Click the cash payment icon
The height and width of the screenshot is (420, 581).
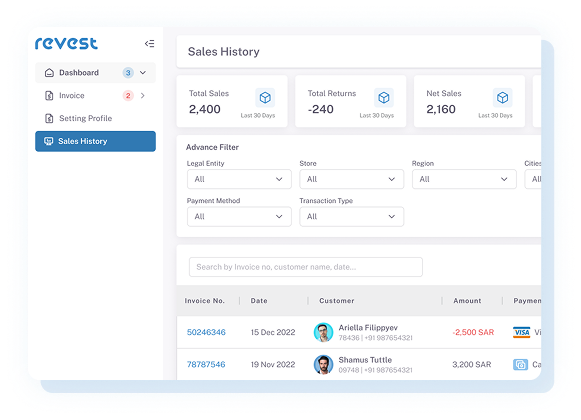click(x=520, y=364)
